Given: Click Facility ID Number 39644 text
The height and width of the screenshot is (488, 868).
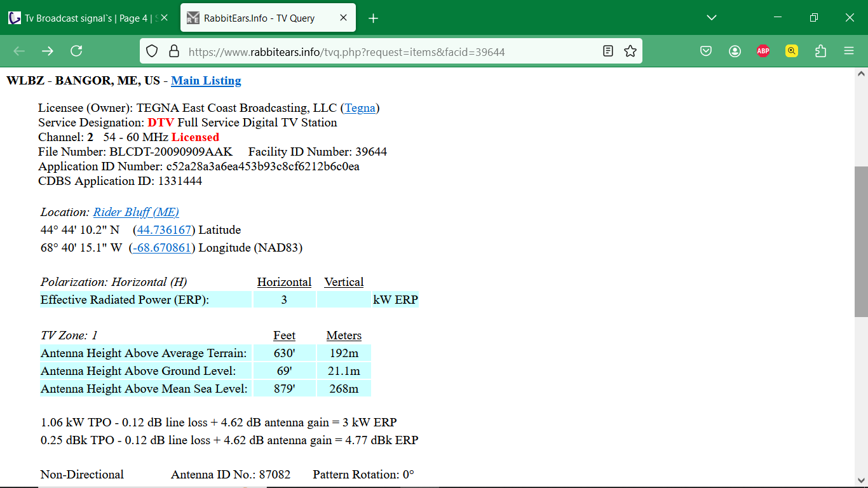Looking at the screenshot, I should click(318, 152).
